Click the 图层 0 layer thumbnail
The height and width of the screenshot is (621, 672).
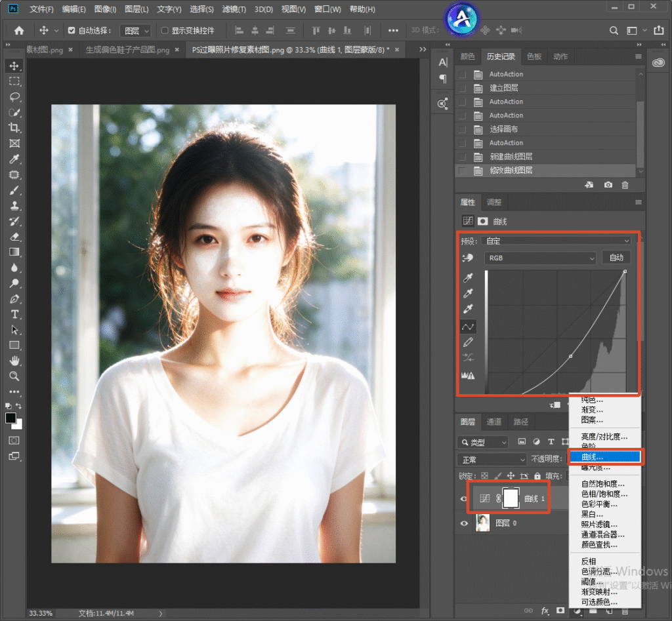482,523
